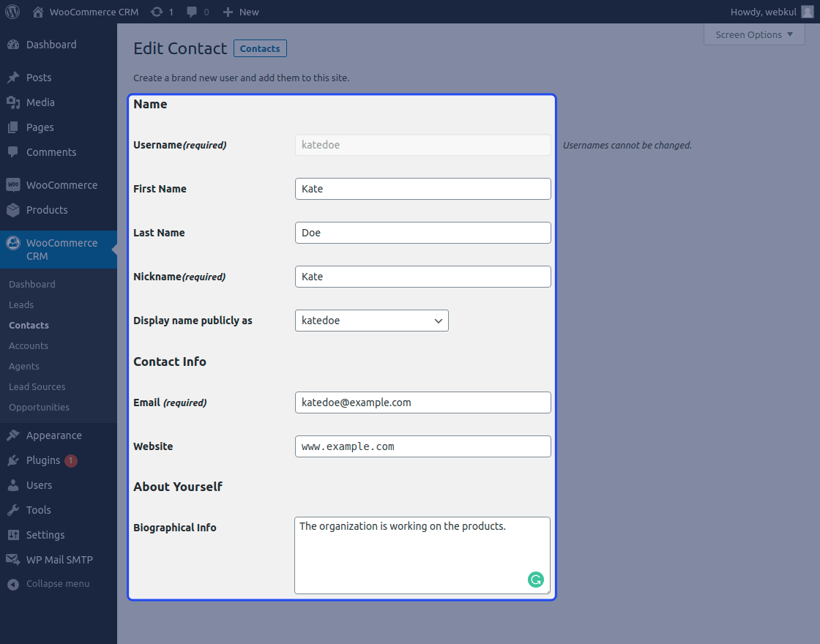Click the Settings sliders icon

point(13,535)
